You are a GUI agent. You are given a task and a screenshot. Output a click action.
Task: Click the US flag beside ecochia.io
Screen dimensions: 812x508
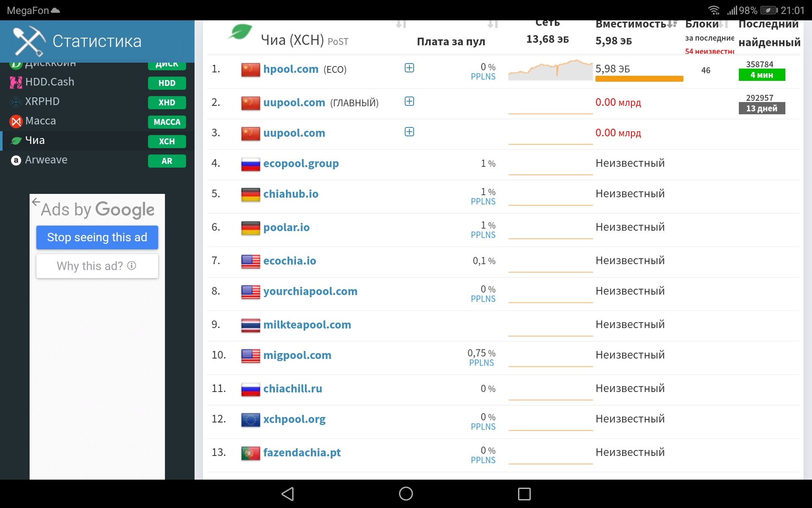250,261
